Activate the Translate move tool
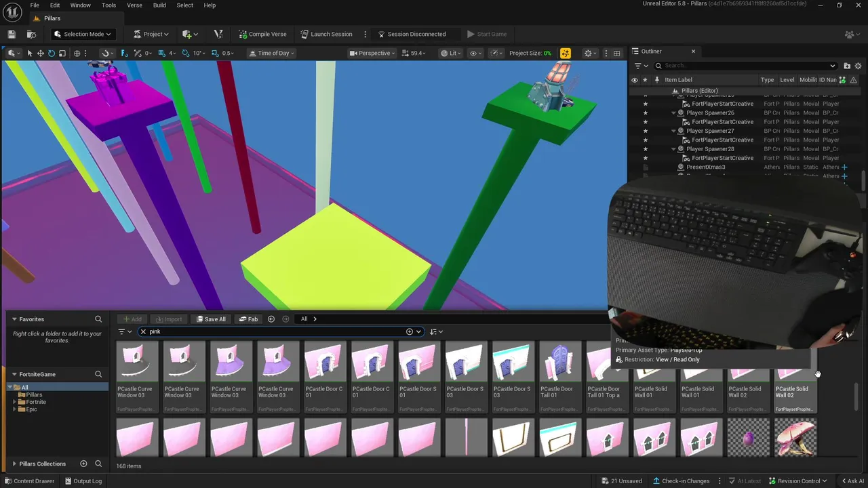 pyautogui.click(x=41, y=53)
